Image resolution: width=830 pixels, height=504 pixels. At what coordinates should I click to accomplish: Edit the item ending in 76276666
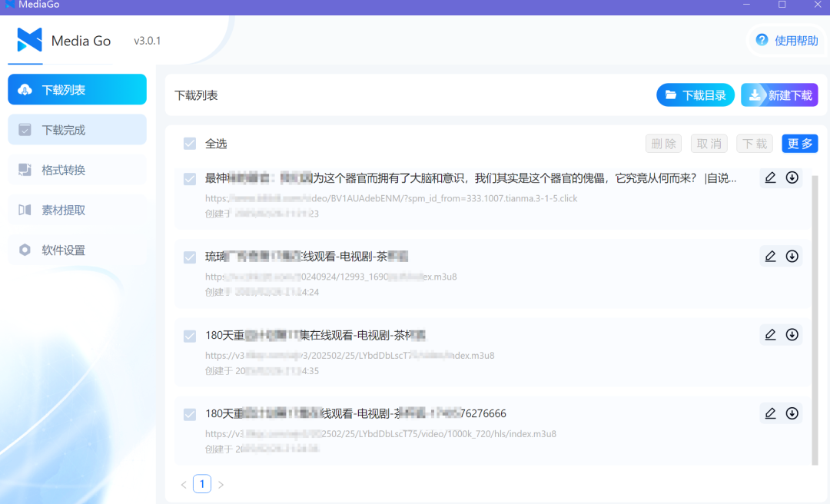tap(770, 413)
